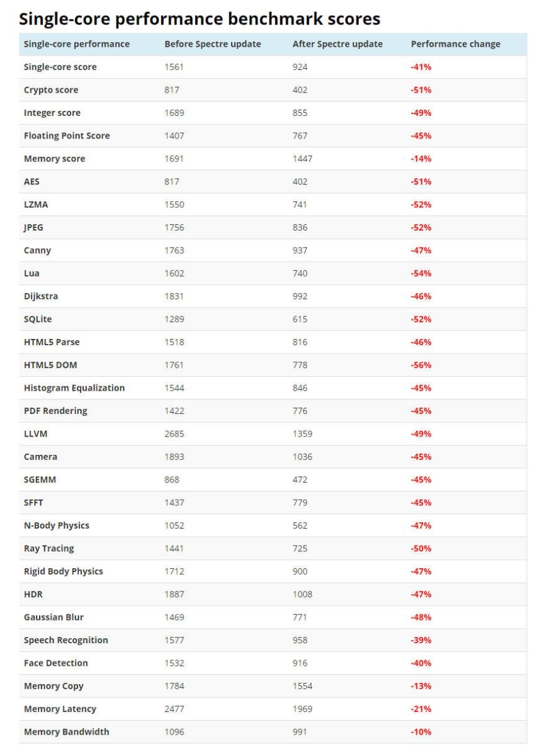Click the "Single-core performance" column header

[x=77, y=44]
